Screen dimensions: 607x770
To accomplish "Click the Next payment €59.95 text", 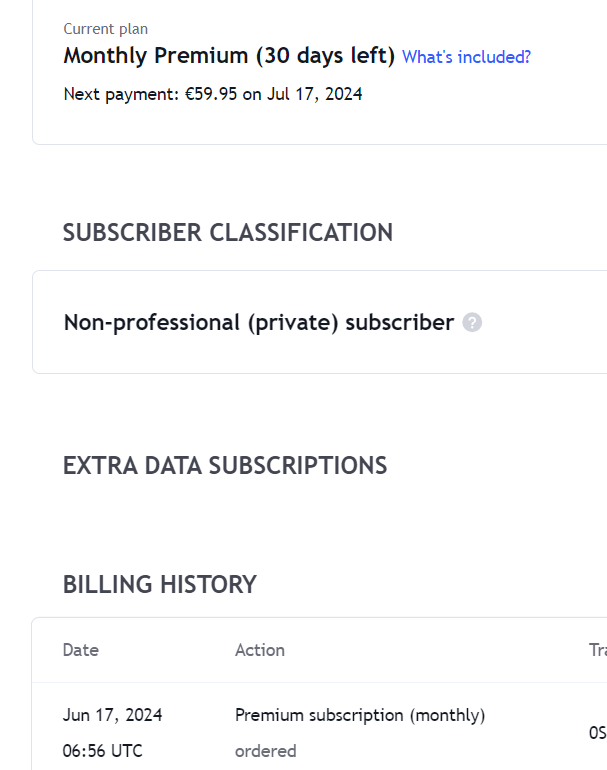I will 213,94.
